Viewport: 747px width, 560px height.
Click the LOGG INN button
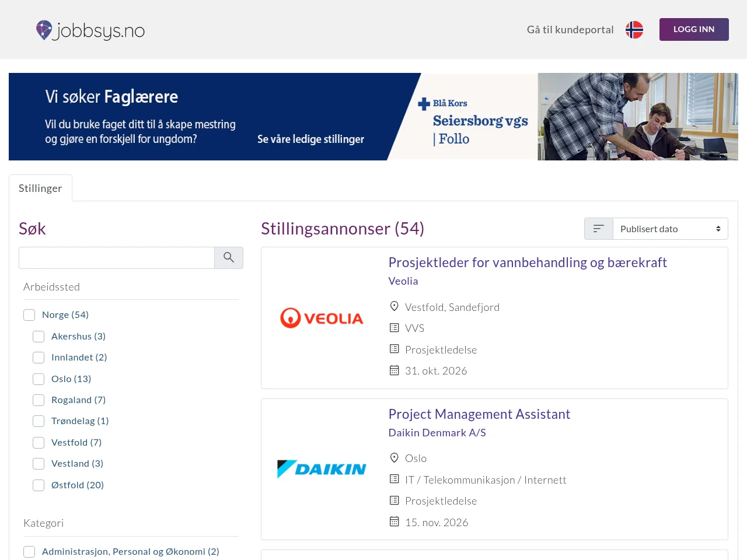[694, 29]
